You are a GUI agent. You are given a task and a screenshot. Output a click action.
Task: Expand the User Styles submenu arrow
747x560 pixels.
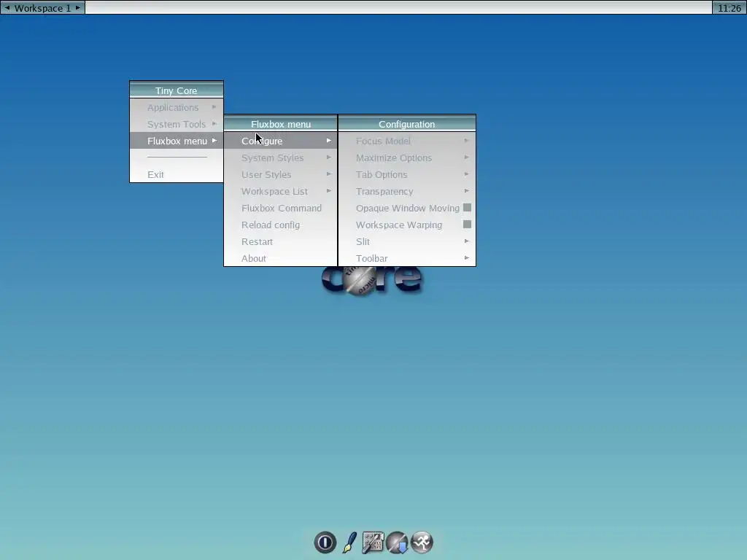(329, 174)
